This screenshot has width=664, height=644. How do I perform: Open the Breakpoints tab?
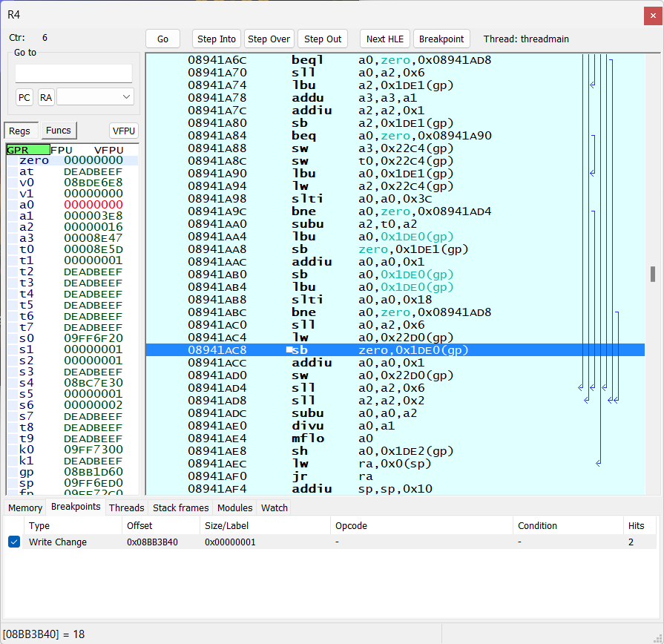tap(76, 507)
